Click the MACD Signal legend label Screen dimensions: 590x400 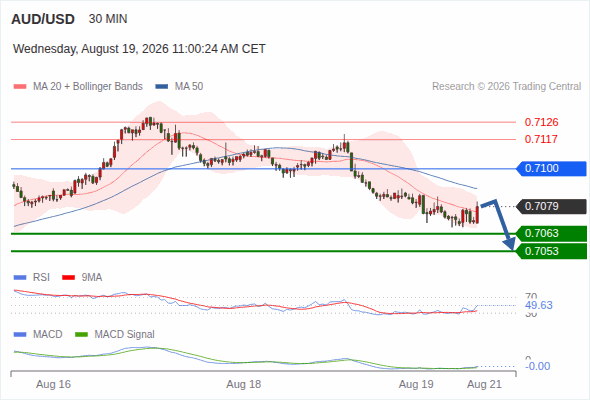click(x=124, y=335)
